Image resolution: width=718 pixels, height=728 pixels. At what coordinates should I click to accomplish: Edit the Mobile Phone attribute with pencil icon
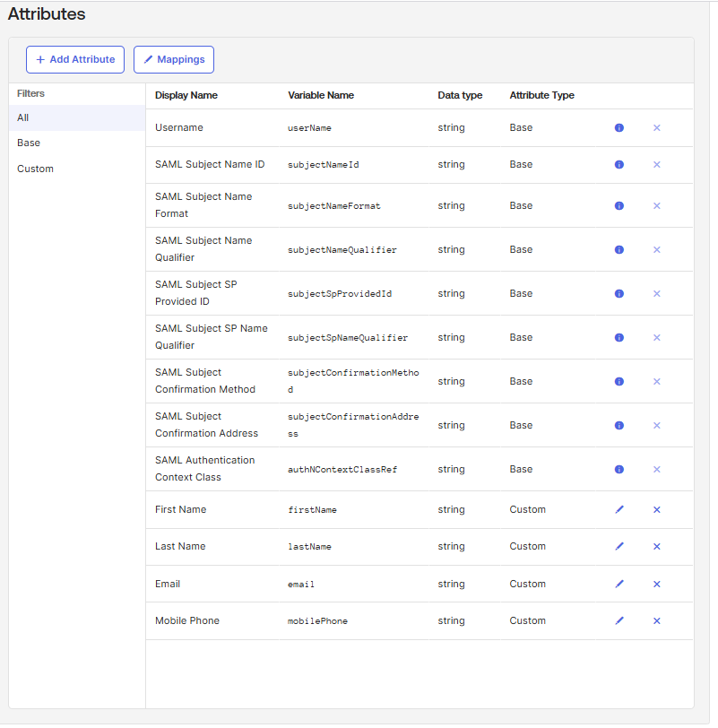pos(619,620)
